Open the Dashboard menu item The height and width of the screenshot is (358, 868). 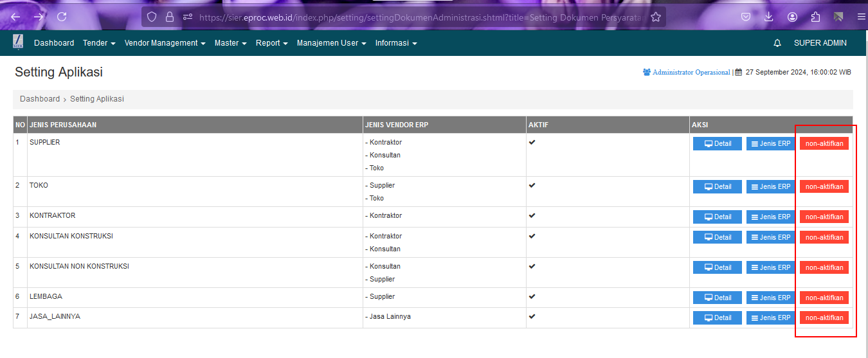pos(54,43)
